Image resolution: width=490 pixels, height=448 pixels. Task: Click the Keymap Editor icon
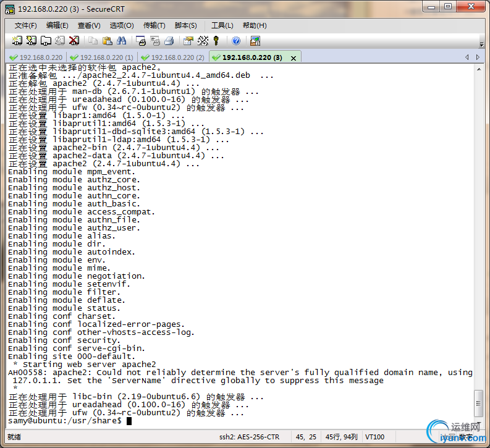click(x=203, y=41)
